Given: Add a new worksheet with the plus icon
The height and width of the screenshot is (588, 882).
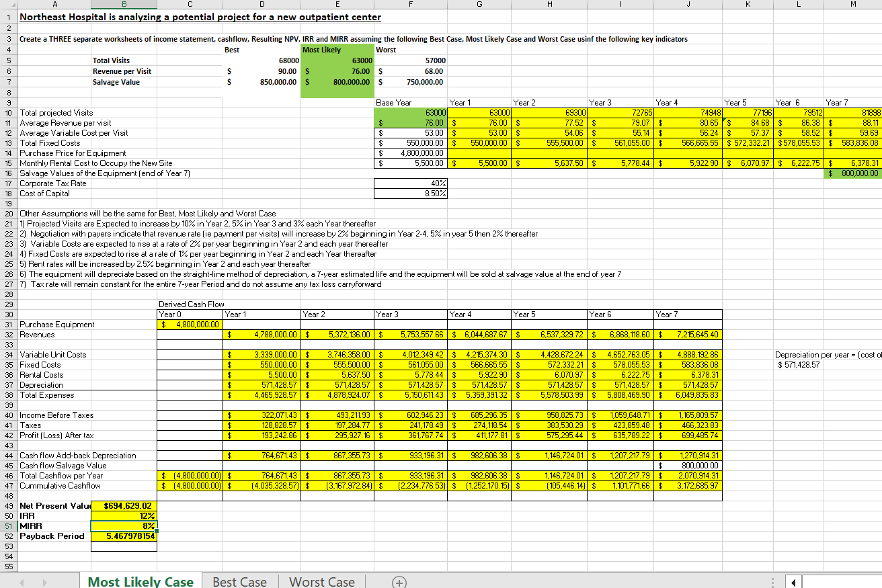Looking at the screenshot, I should click(399, 581).
